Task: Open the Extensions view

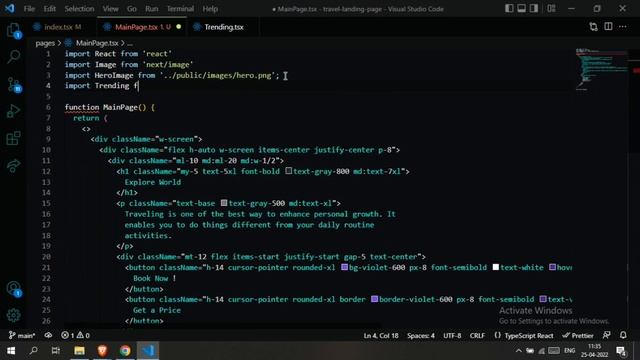Action: point(13,138)
